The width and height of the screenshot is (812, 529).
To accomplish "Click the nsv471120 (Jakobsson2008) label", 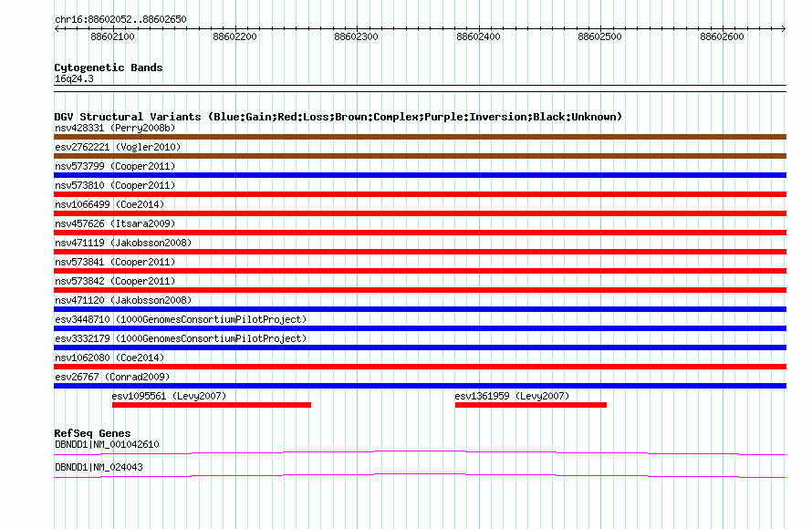I will click(123, 300).
